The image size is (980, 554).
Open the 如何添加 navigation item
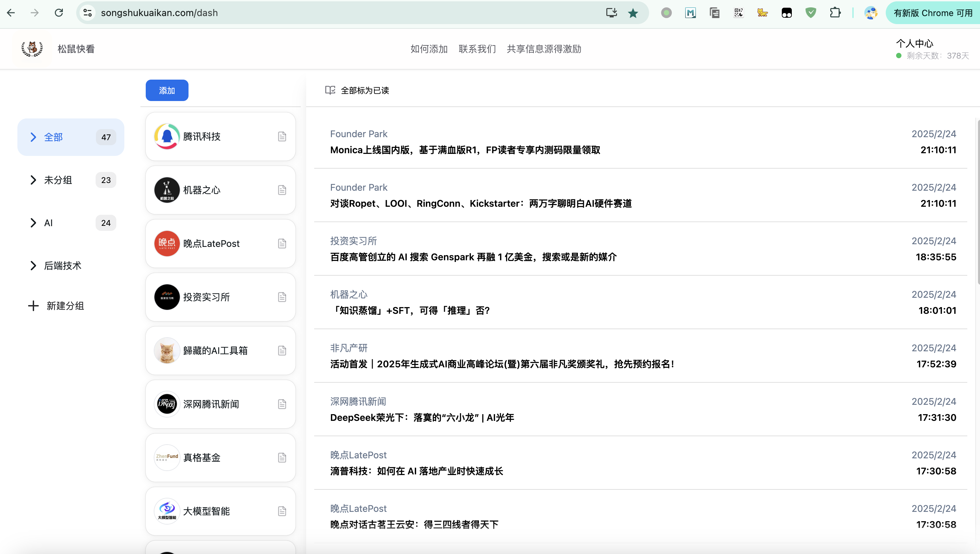click(429, 49)
